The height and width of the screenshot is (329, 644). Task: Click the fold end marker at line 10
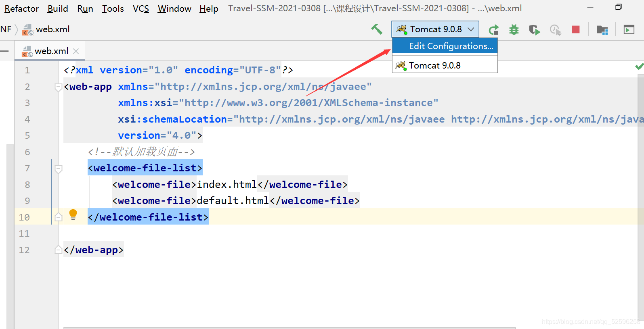[x=58, y=217]
